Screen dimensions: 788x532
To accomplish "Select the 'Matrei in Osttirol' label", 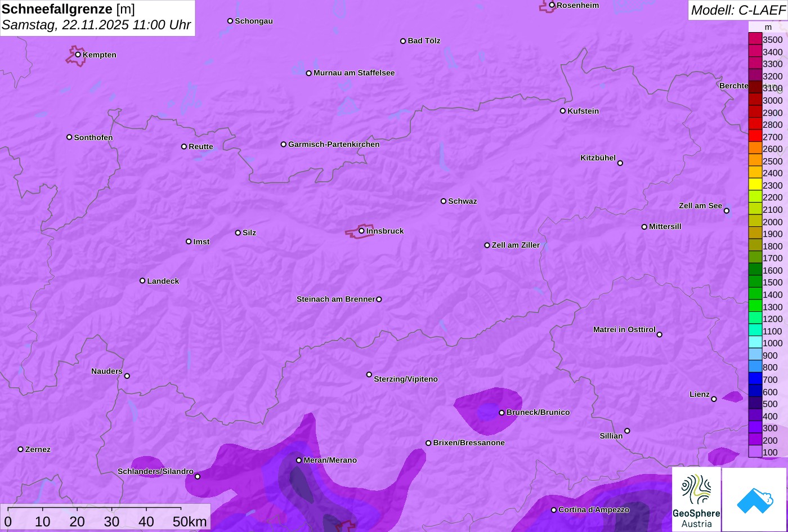I will (624, 329).
